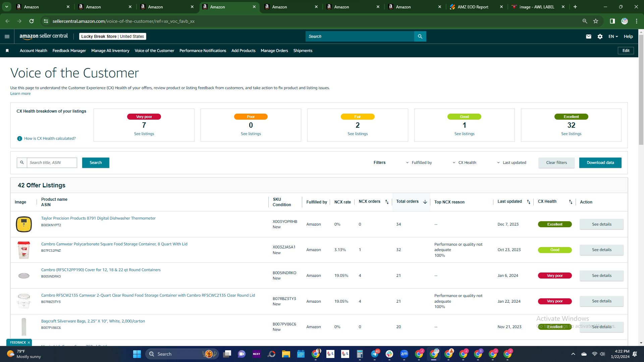644x362 pixels.
Task: Click the Clear filters button
Action: (x=556, y=163)
